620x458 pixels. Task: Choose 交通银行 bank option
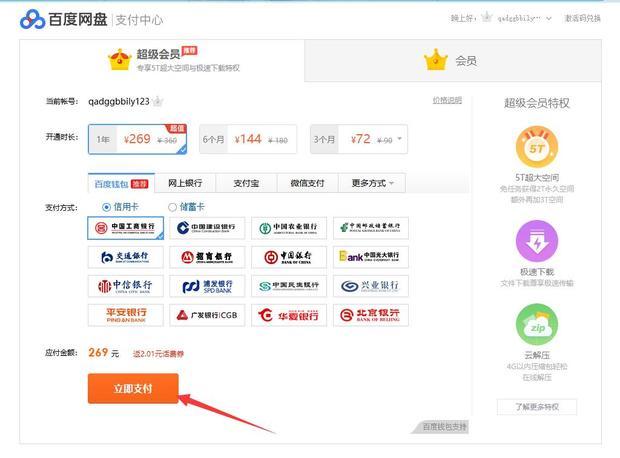point(126,257)
